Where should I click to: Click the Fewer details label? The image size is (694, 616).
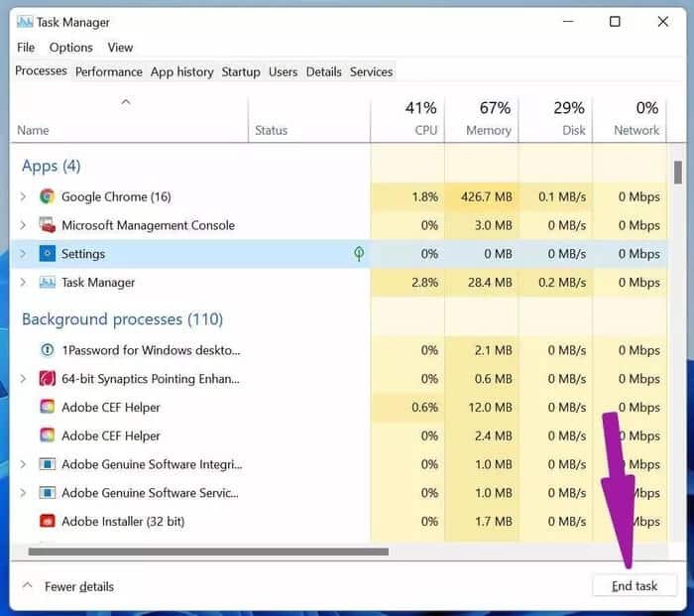pyautogui.click(x=79, y=587)
